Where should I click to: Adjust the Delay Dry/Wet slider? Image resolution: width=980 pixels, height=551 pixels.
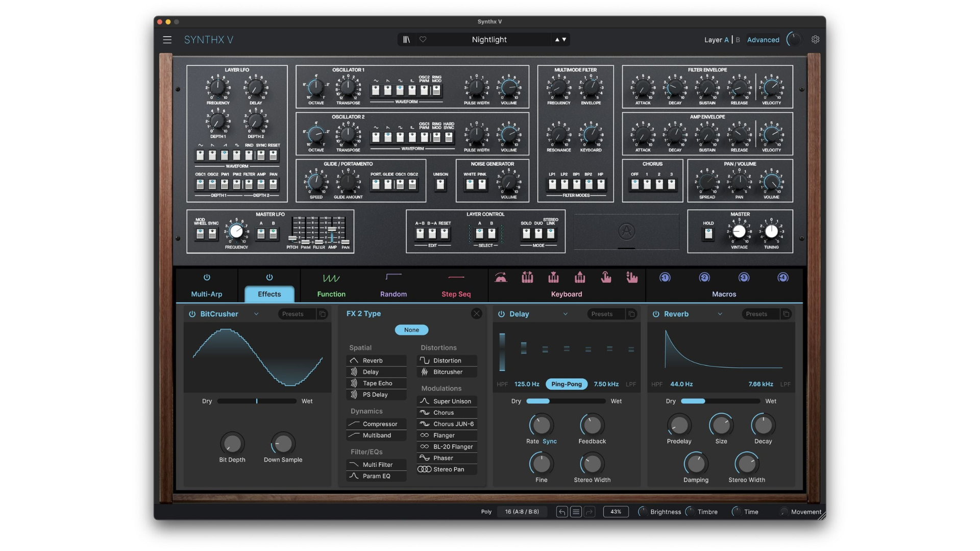(x=566, y=402)
